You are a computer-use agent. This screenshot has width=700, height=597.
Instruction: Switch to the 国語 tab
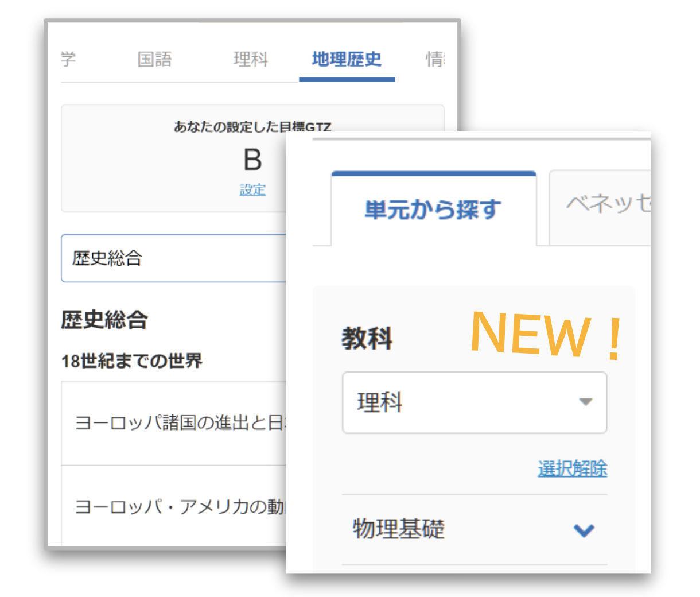[154, 59]
